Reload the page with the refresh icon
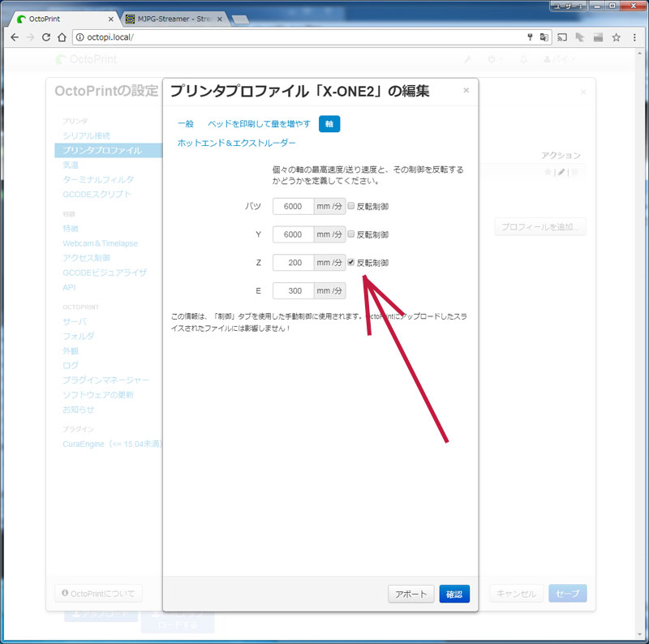 coord(46,37)
